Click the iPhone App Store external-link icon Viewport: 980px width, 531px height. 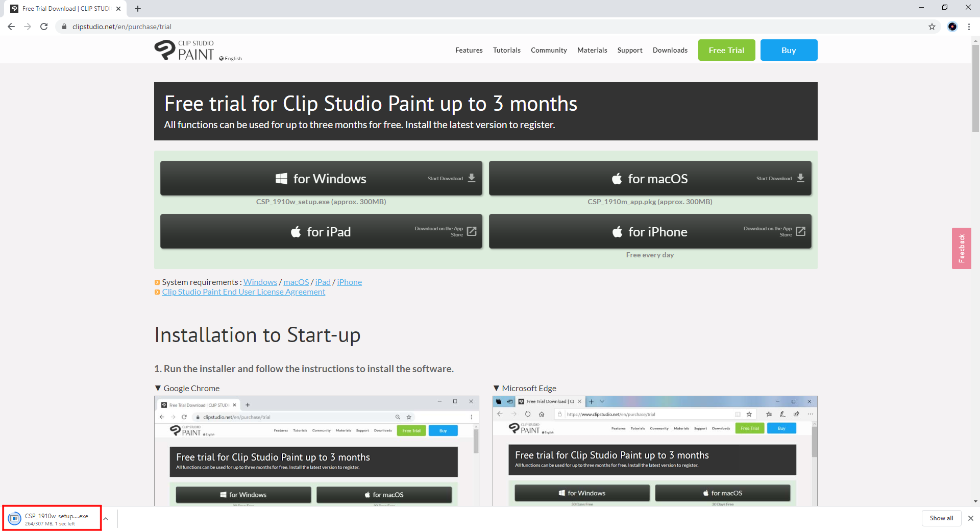tap(800, 232)
